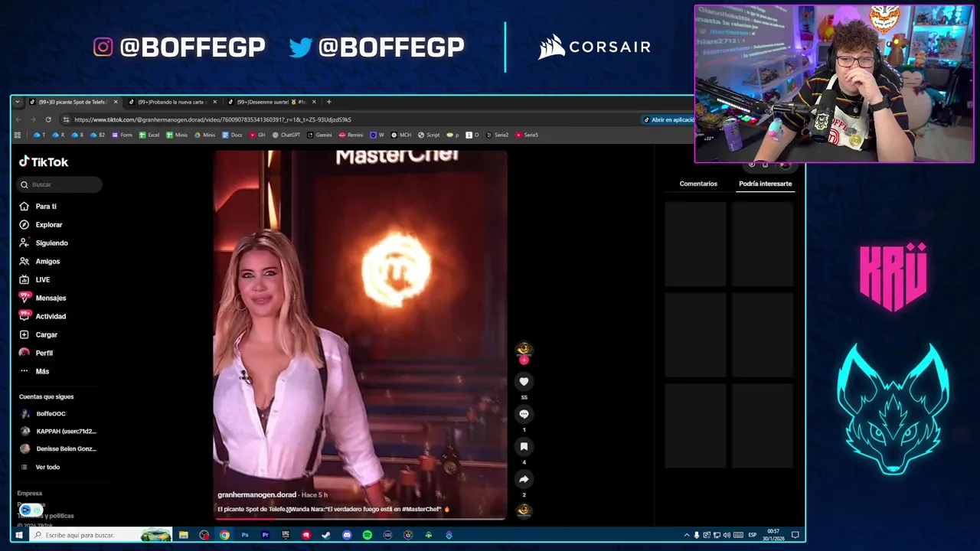Click the Empresa footer link

[x=30, y=494]
